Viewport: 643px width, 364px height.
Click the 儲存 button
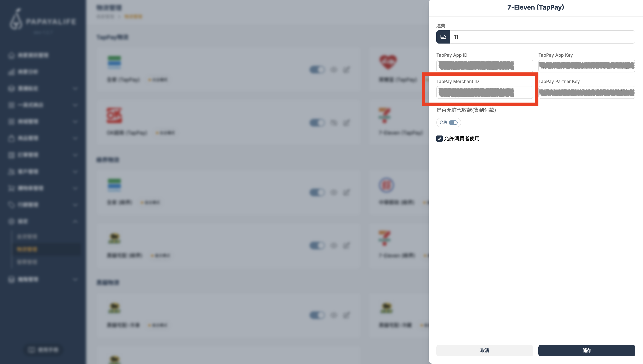587,350
